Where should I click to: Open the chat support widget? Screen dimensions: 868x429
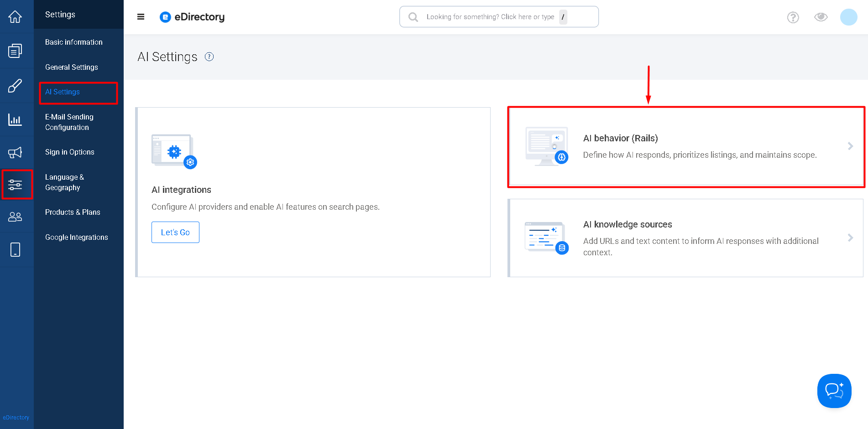(834, 391)
